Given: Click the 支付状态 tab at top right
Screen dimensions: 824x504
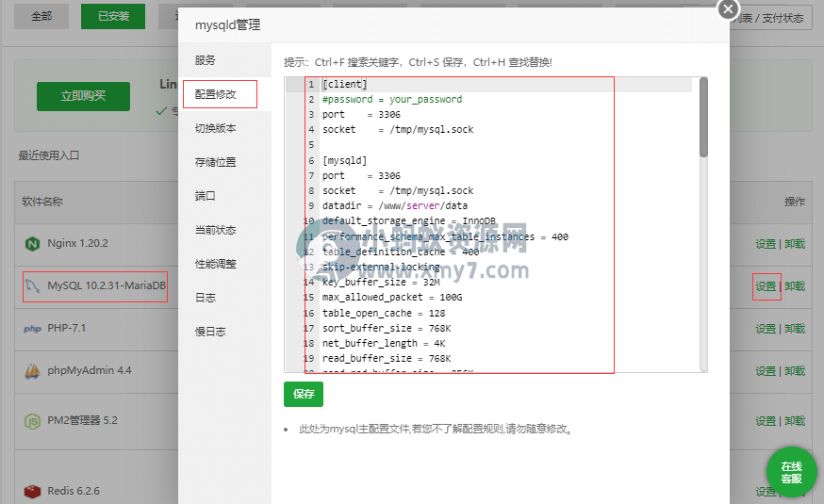Looking at the screenshot, I should click(x=783, y=19).
